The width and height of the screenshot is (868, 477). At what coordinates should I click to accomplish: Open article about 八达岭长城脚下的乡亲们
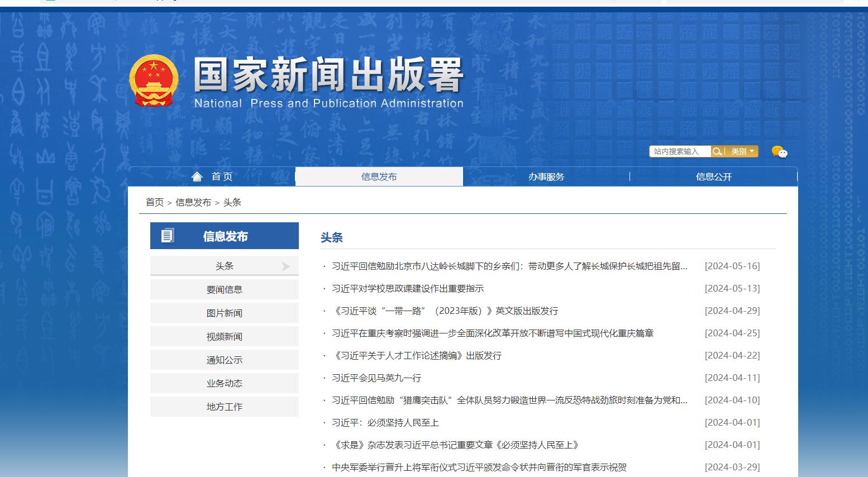point(509,266)
